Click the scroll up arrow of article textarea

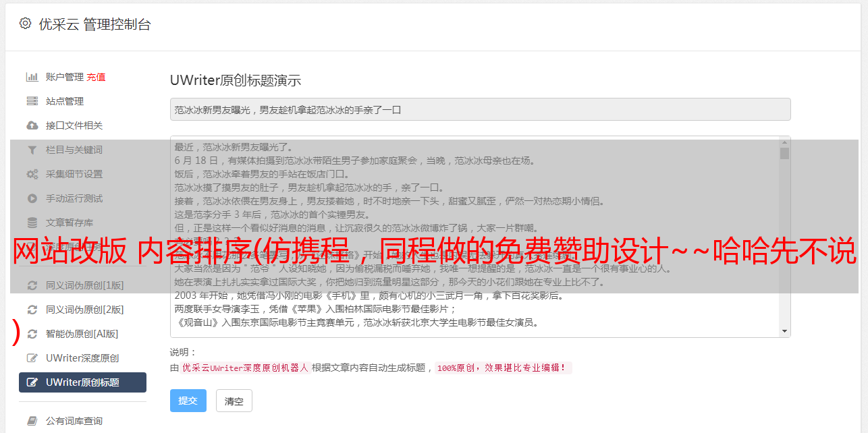784,142
